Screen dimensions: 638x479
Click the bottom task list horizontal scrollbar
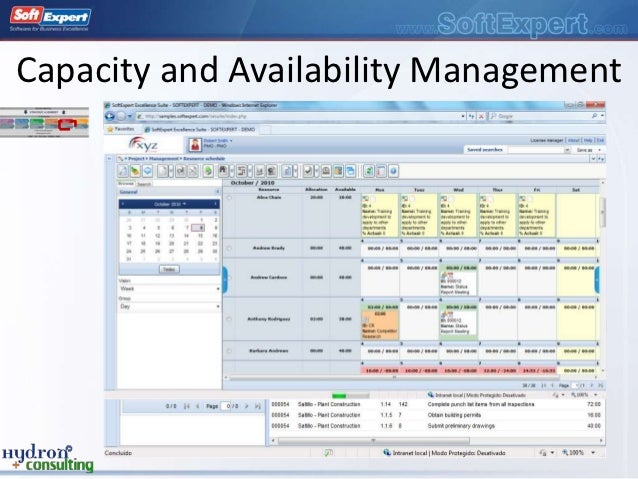click(374, 441)
